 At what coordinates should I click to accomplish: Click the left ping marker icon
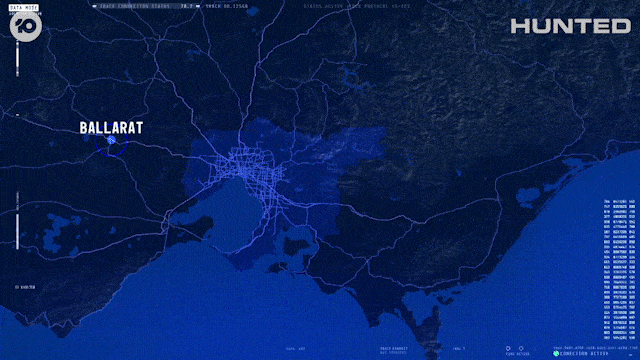508,349
